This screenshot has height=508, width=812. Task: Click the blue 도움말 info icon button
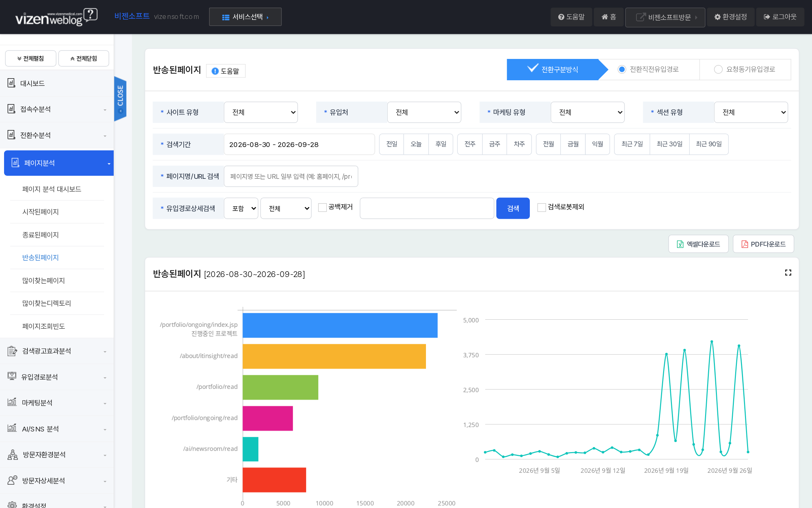pyautogui.click(x=226, y=71)
